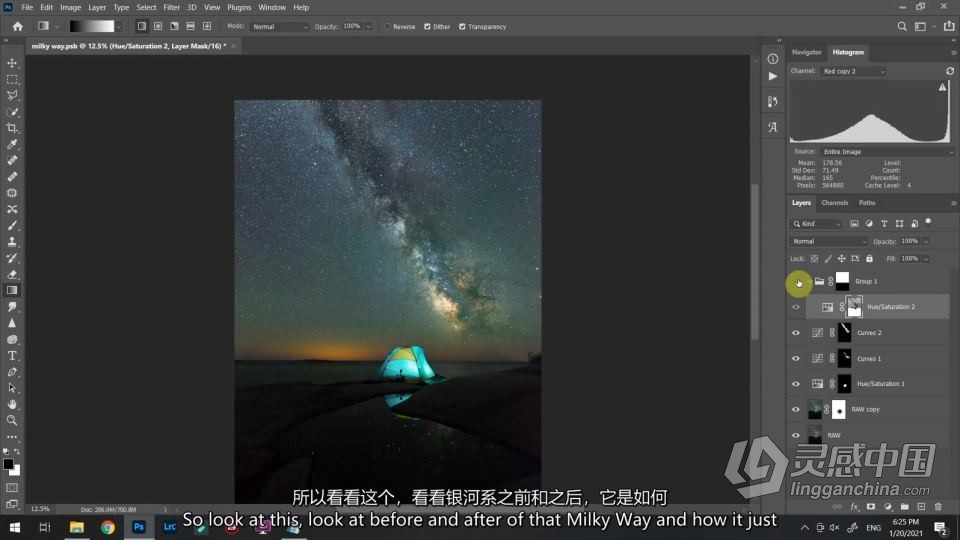Select the Zoom tool
This screenshot has height=540, width=960.
(x=12, y=421)
